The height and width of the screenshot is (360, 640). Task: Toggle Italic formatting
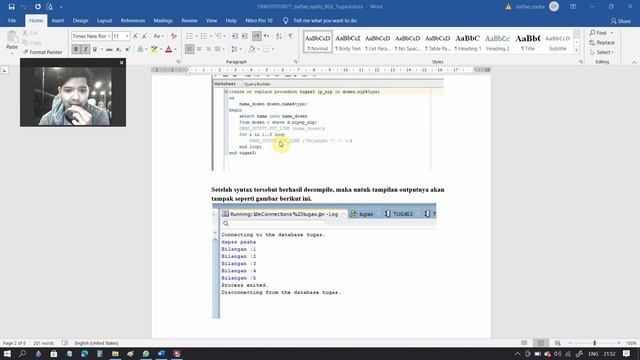[x=85, y=49]
